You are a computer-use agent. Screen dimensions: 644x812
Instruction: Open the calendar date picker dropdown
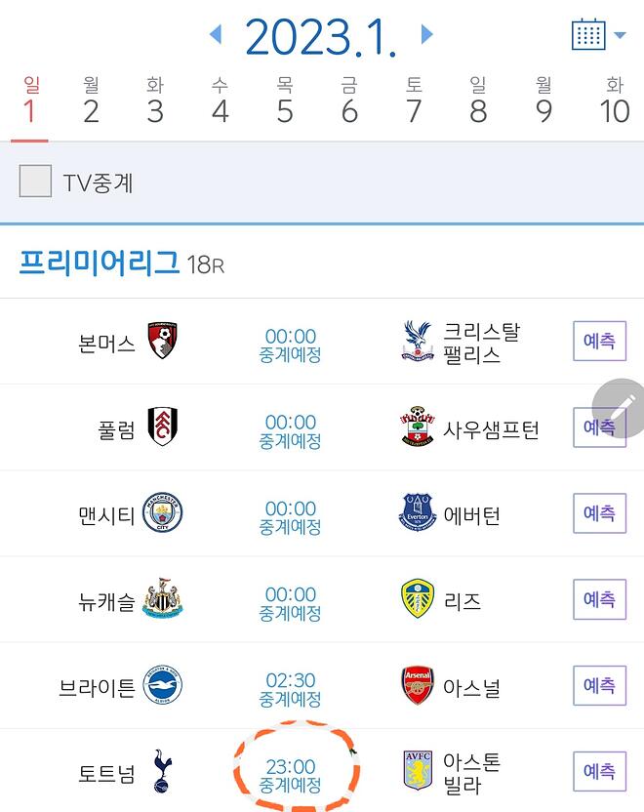[x=597, y=36]
